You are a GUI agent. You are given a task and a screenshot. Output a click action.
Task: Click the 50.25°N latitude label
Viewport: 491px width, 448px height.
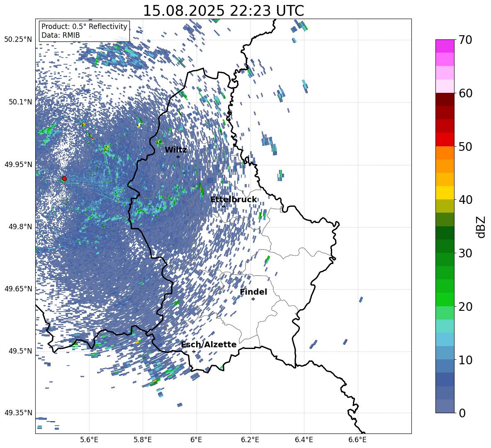point(18,40)
